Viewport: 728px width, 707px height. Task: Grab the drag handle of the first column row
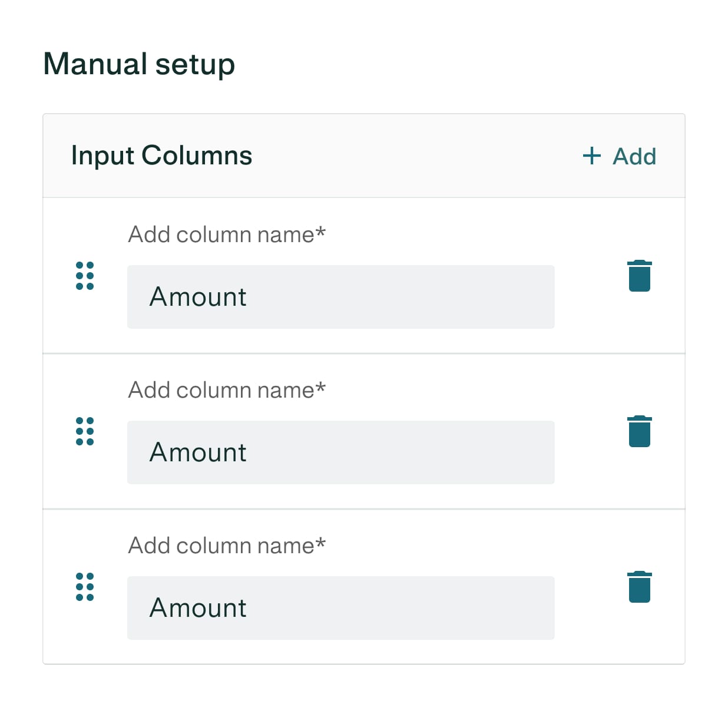(x=85, y=276)
